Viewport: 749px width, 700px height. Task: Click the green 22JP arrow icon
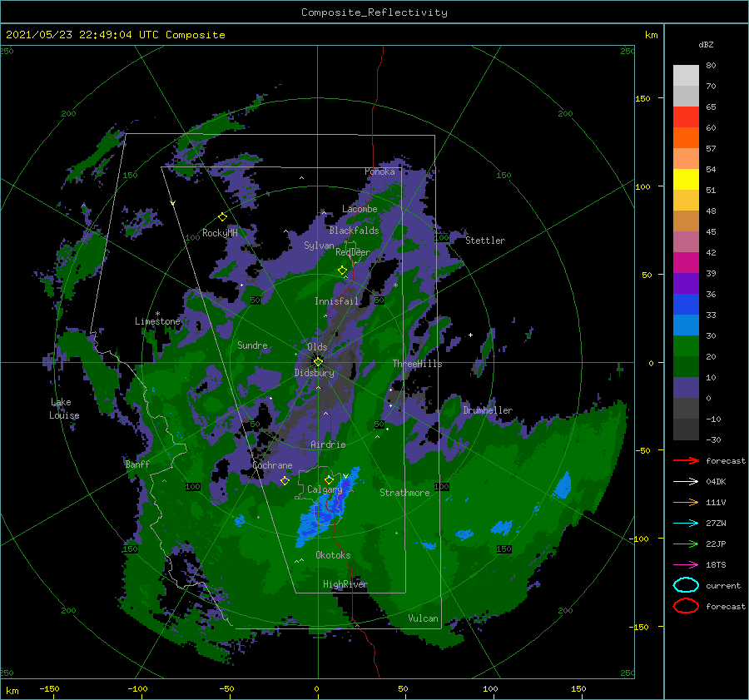click(686, 544)
